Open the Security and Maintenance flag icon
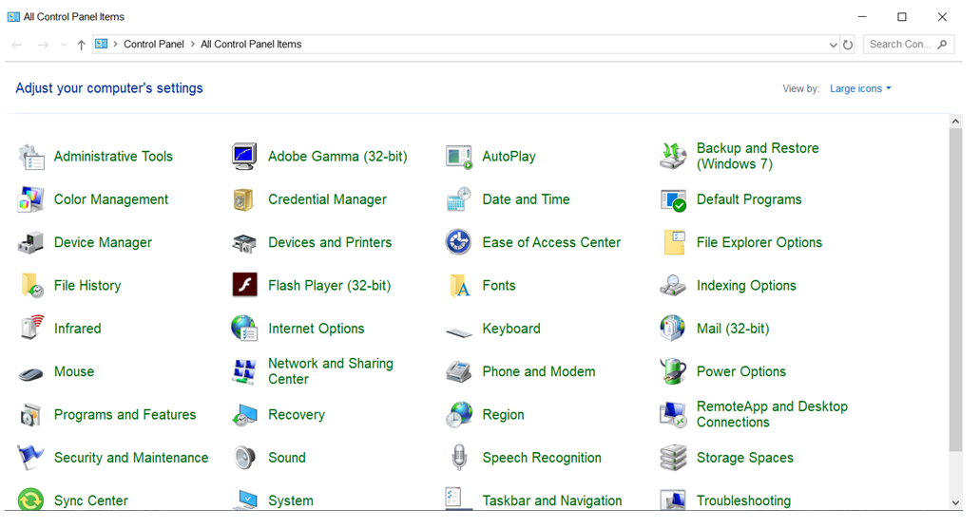 tap(31, 458)
